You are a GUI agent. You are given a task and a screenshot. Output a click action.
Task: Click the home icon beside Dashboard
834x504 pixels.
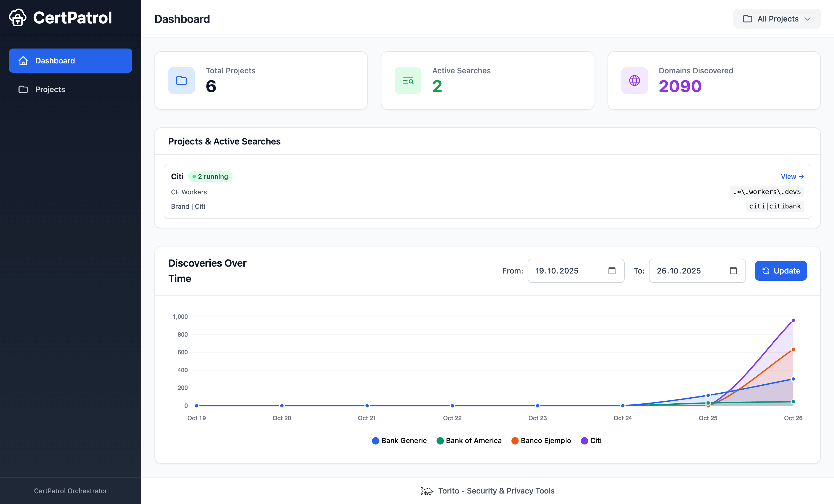[23, 61]
